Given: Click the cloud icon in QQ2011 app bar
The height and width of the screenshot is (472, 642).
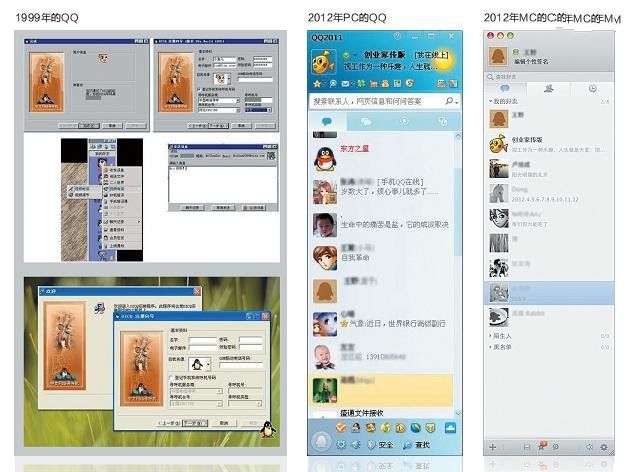Looking at the screenshot, I should pos(450,428).
